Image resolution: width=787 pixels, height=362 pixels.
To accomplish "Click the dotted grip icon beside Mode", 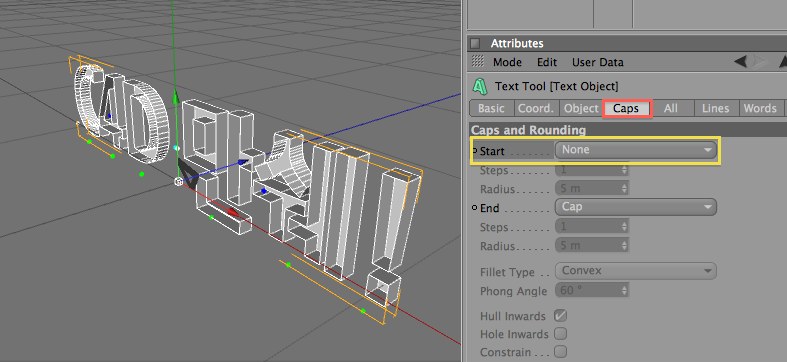I will [x=478, y=62].
